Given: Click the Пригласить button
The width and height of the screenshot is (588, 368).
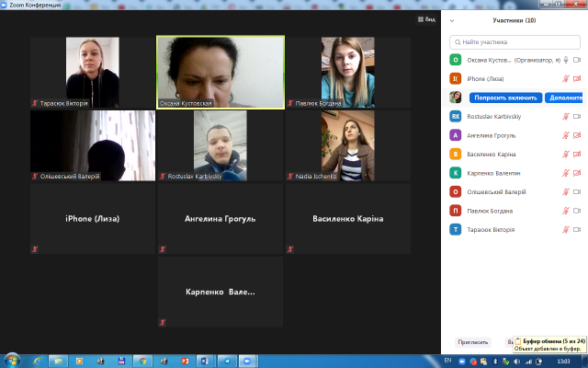Looking at the screenshot, I should click(x=472, y=342).
